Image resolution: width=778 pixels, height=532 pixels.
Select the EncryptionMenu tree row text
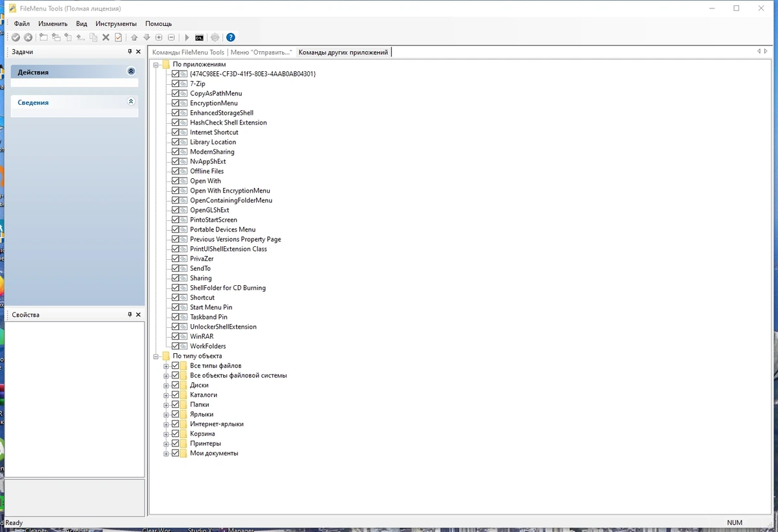pyautogui.click(x=214, y=103)
